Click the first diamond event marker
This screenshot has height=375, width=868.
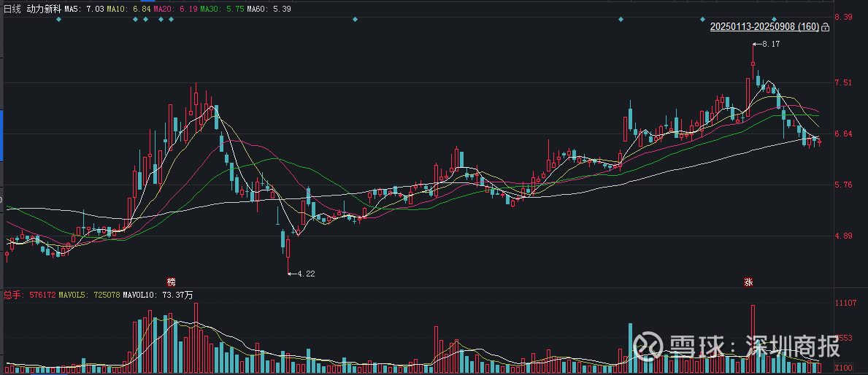tap(59, 19)
